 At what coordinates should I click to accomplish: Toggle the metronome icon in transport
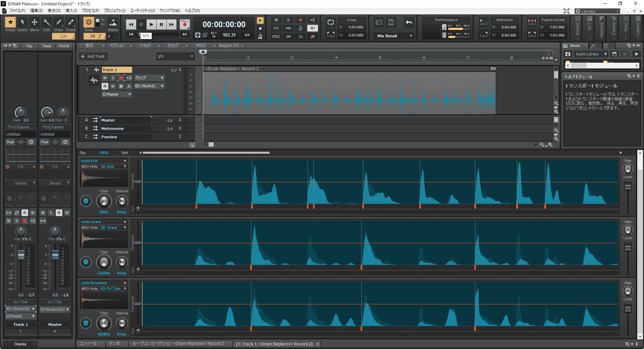tap(260, 36)
